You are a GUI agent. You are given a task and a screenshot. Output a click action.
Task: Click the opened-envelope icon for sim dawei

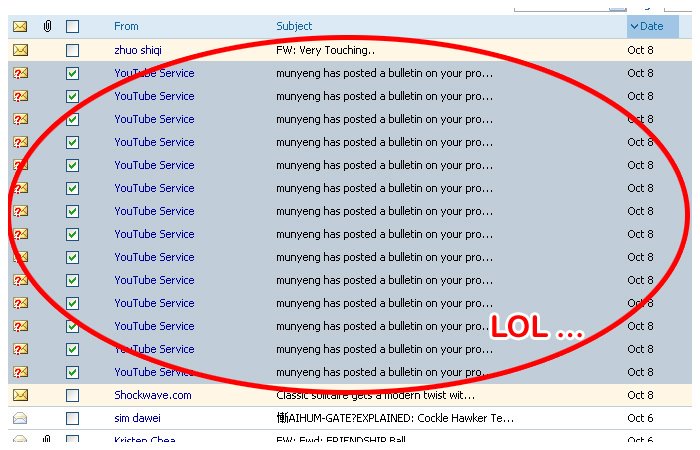20,418
